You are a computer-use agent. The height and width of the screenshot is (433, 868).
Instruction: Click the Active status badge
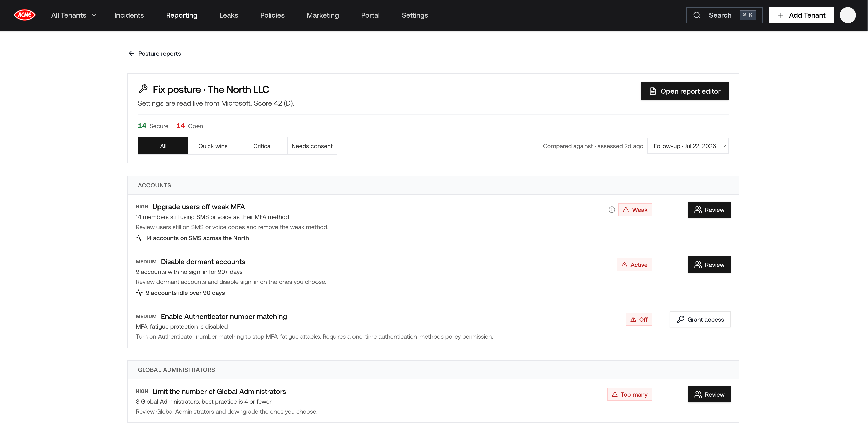(634, 265)
